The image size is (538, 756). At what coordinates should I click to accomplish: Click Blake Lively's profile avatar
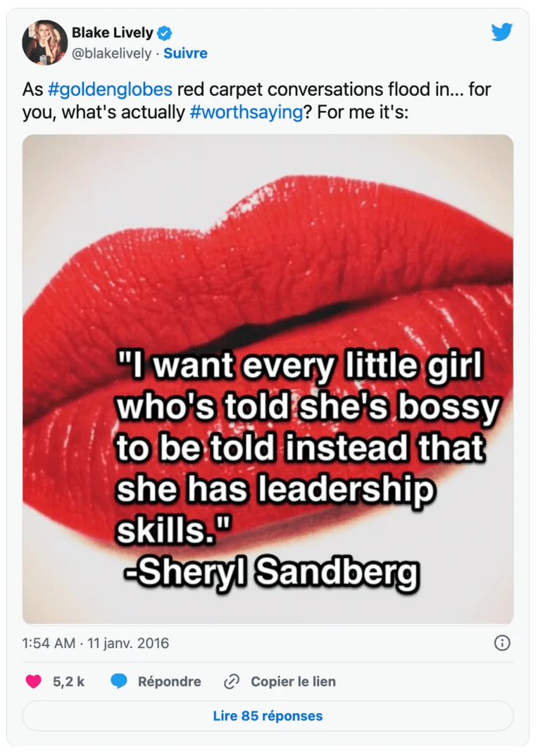pyautogui.click(x=43, y=42)
